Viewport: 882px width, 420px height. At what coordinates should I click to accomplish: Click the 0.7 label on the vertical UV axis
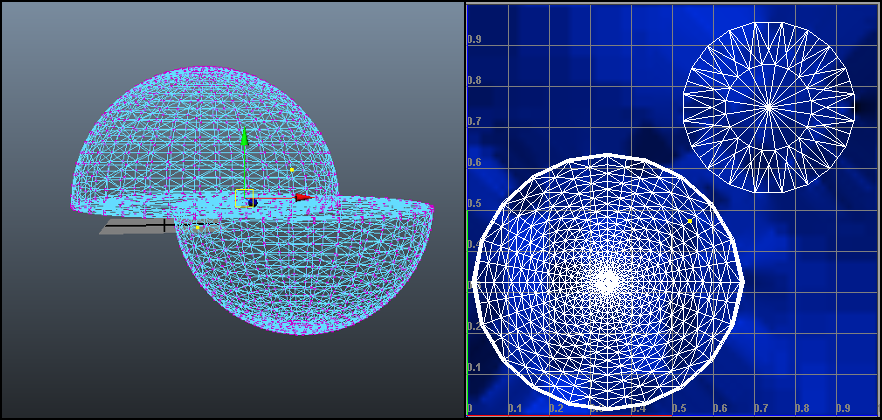pos(477,121)
